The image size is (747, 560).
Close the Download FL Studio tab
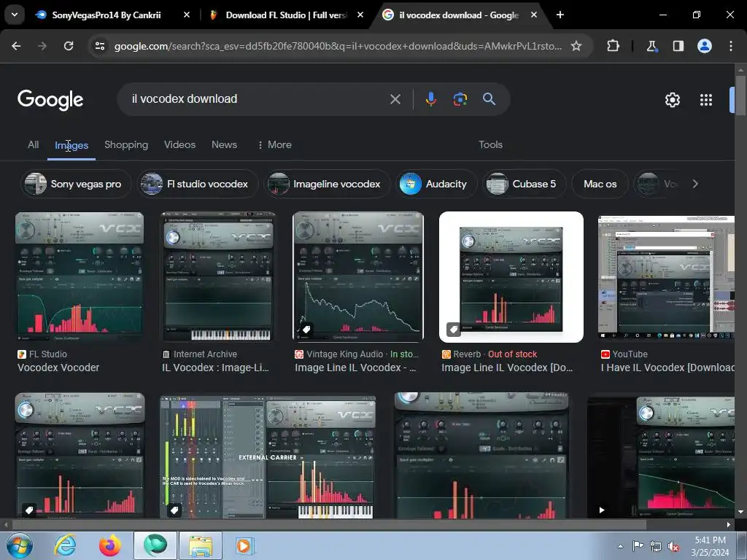(360, 15)
